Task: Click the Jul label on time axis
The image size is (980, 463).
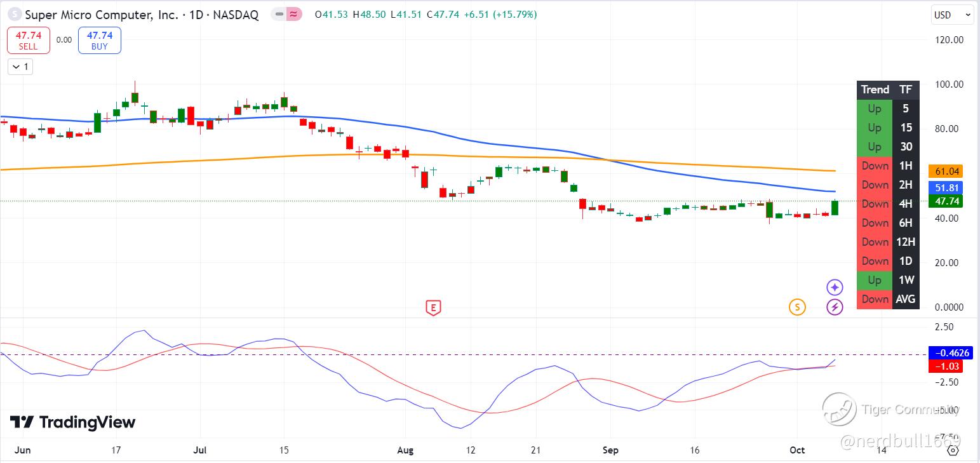Action: pyautogui.click(x=200, y=450)
